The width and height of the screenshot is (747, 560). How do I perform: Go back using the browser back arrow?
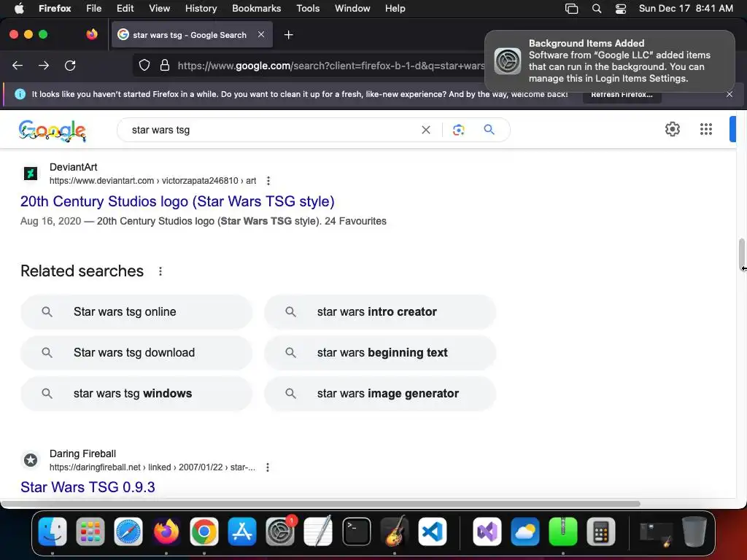(18, 65)
